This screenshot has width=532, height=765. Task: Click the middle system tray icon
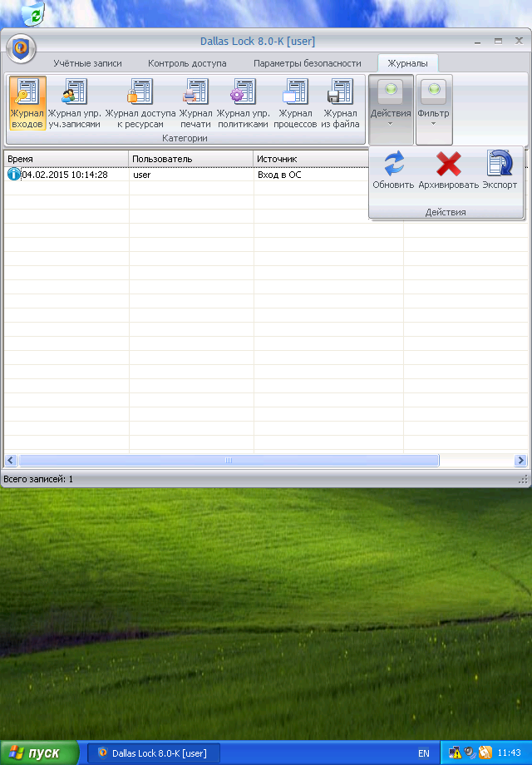[x=470, y=753]
